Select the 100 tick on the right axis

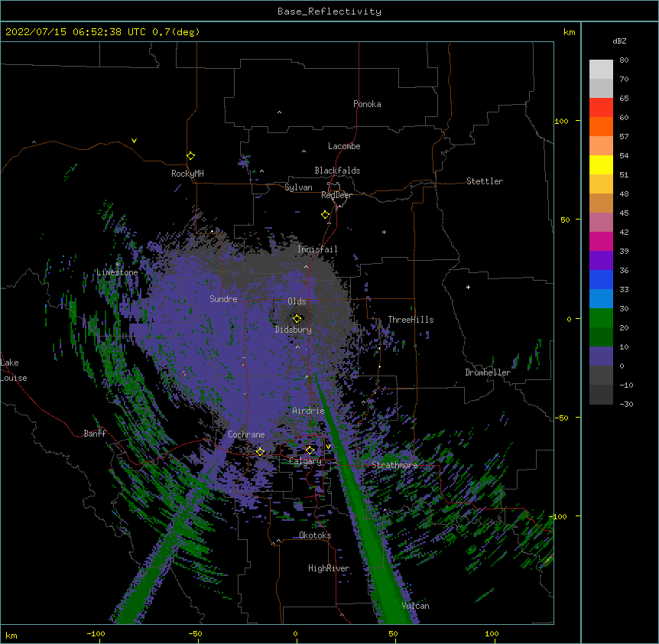pos(561,121)
